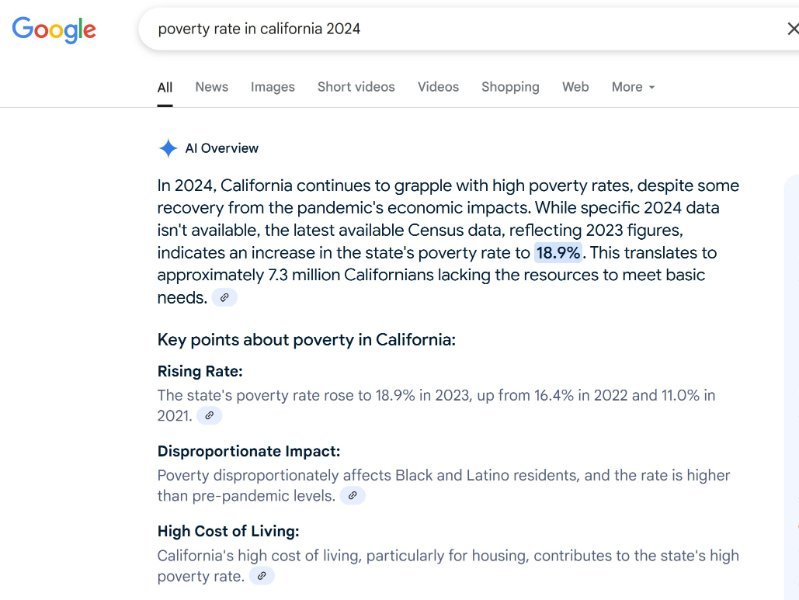The width and height of the screenshot is (799, 600).
Task: Expand the More search filters dropdown
Action: (x=633, y=87)
